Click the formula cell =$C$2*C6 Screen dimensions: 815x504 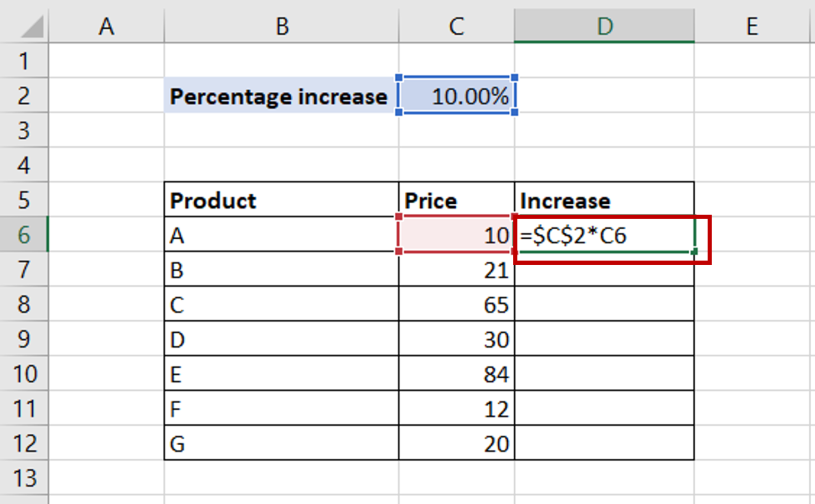pos(604,234)
